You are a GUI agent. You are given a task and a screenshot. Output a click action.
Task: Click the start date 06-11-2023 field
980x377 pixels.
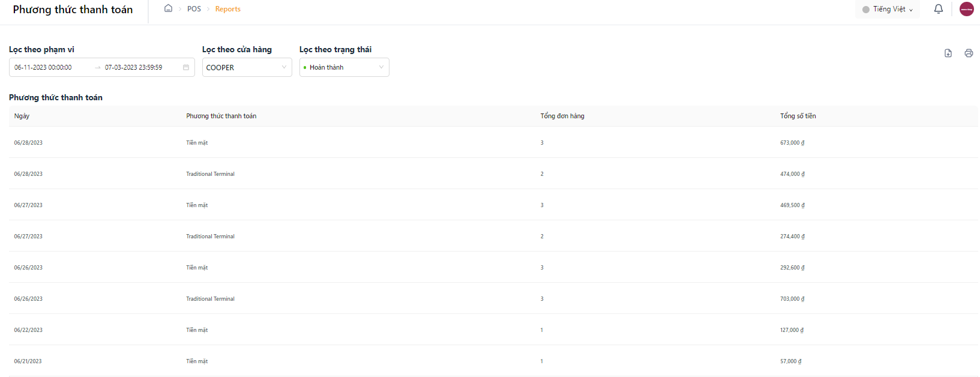coord(43,67)
